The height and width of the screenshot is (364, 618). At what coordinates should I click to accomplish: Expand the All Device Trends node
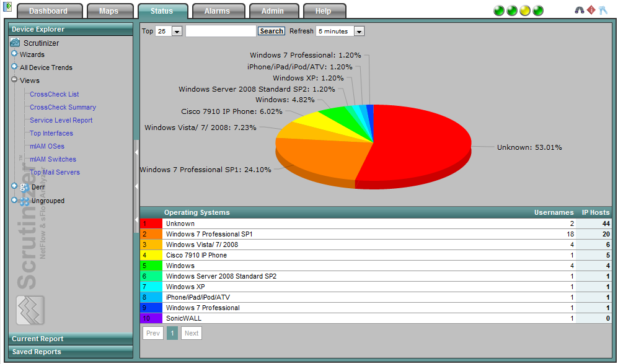coord(14,67)
